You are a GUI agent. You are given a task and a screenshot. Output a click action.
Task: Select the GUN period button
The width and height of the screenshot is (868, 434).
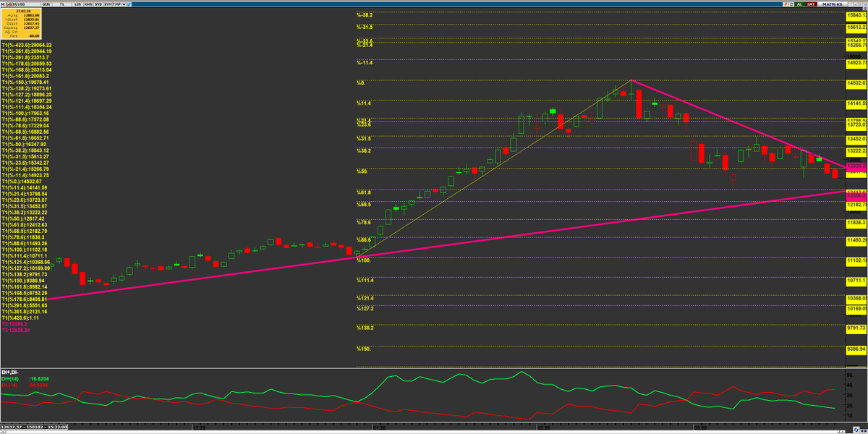[46, 4]
